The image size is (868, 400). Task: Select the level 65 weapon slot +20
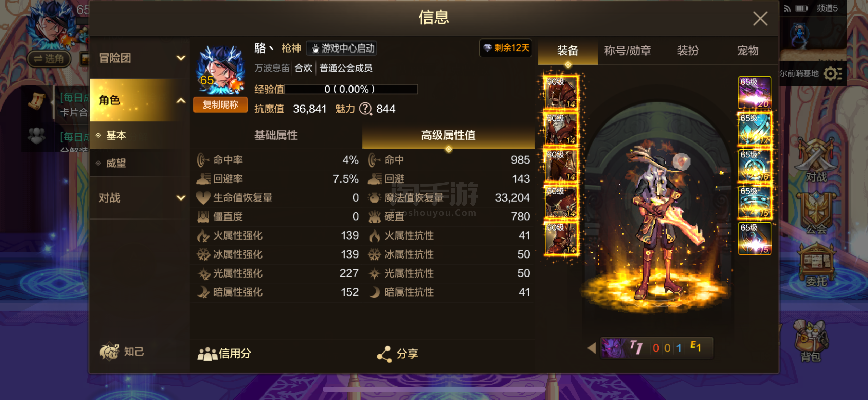pos(754,92)
